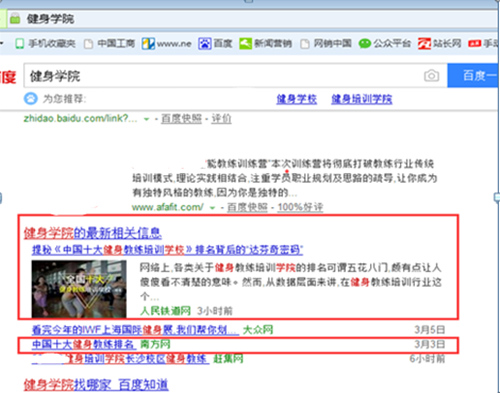Open 健身学院的最新相关信息 heading link
The width and height of the screenshot is (500, 393).
pyautogui.click(x=92, y=233)
